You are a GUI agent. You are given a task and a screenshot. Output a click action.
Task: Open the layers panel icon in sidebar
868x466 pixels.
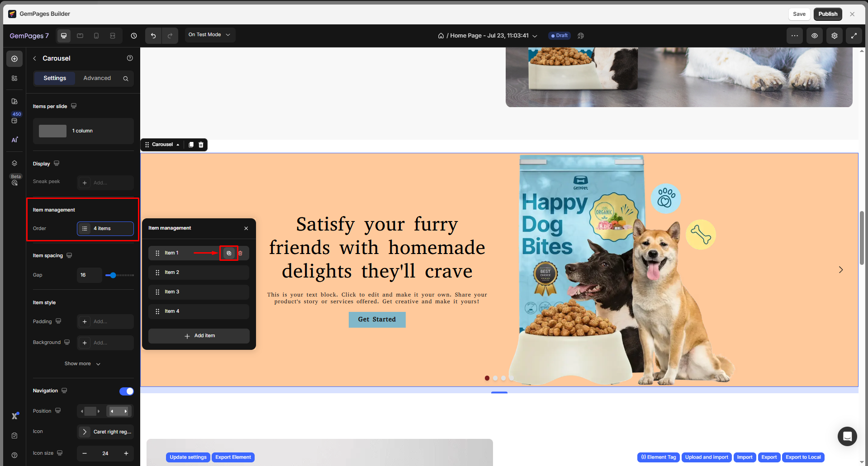14,163
